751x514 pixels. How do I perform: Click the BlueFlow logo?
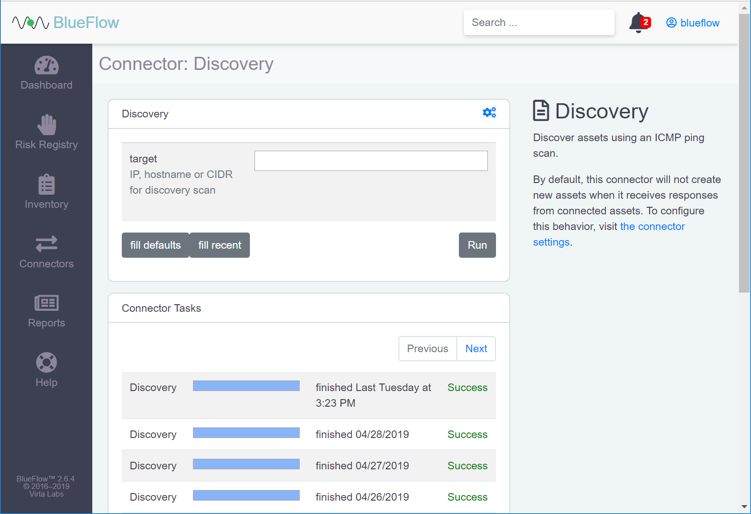point(66,22)
